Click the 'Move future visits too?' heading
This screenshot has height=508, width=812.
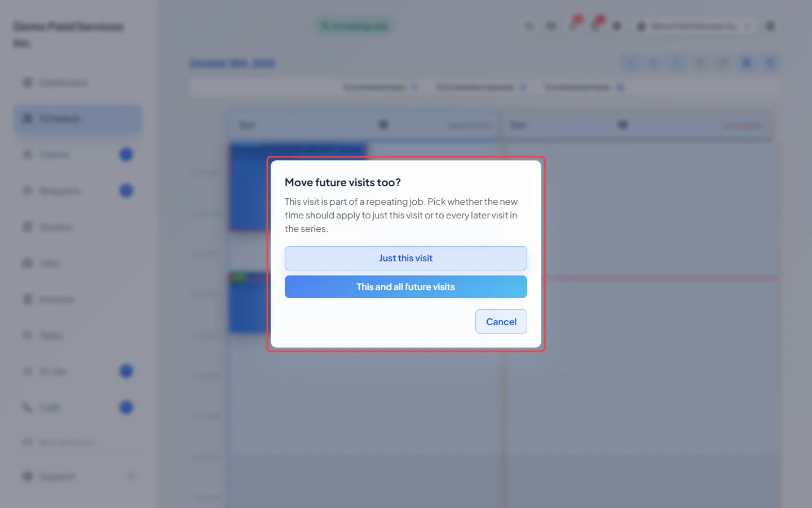[x=343, y=182]
